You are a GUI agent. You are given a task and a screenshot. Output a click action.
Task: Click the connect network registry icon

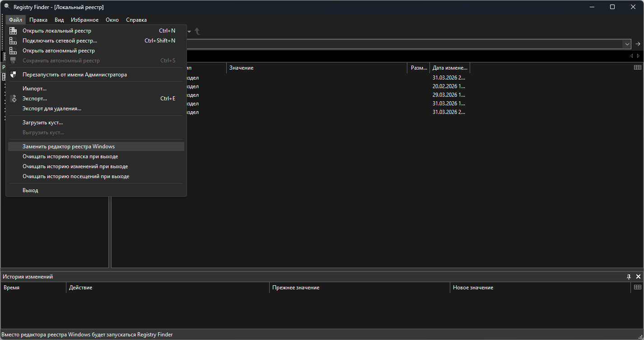[x=13, y=41]
